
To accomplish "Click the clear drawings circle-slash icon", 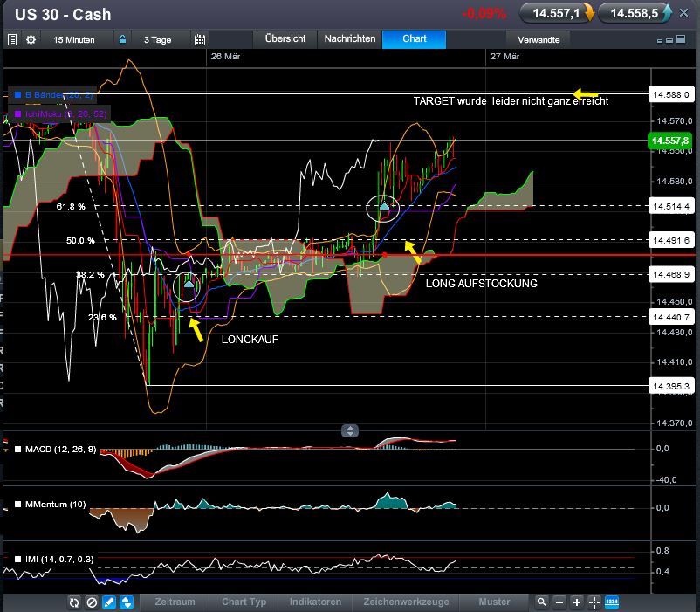I will coord(92,602).
